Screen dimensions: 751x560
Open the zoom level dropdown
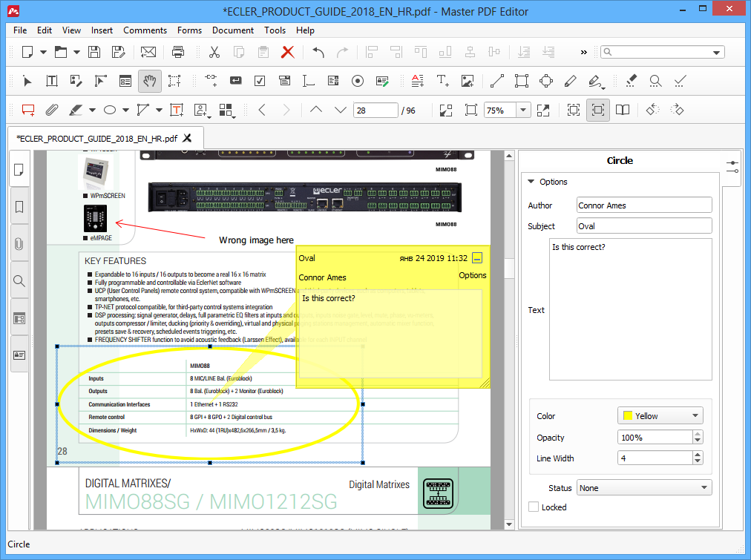pos(523,110)
